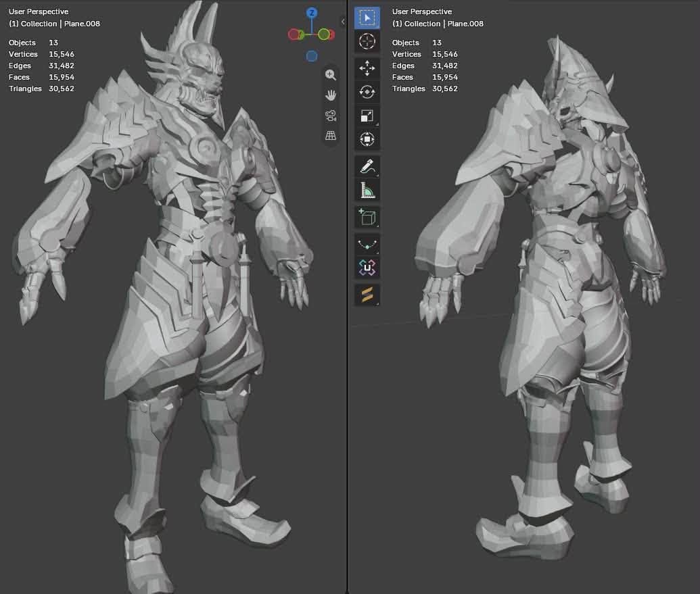Select the gold striped tool icon
Viewport: 700px width, 594px height.
(367, 295)
